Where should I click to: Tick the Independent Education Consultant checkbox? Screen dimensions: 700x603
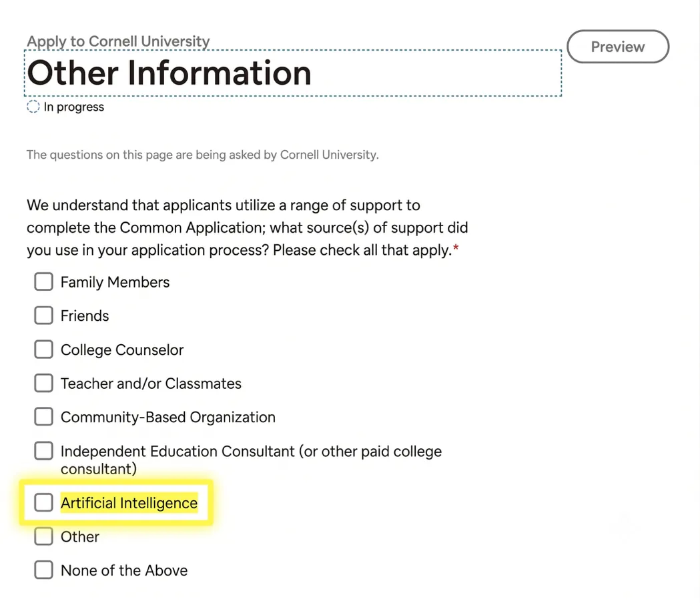click(x=44, y=451)
